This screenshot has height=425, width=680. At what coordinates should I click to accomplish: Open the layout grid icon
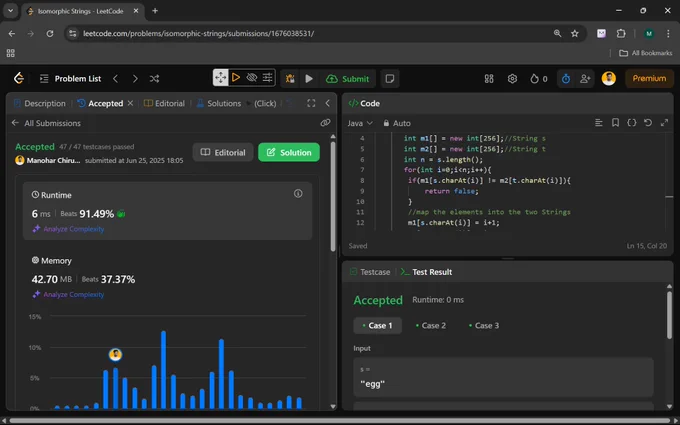(489, 78)
